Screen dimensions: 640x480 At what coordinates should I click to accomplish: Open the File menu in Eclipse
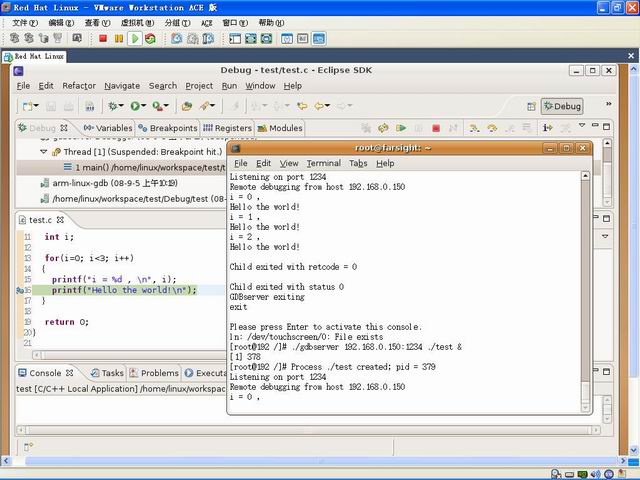(23, 86)
